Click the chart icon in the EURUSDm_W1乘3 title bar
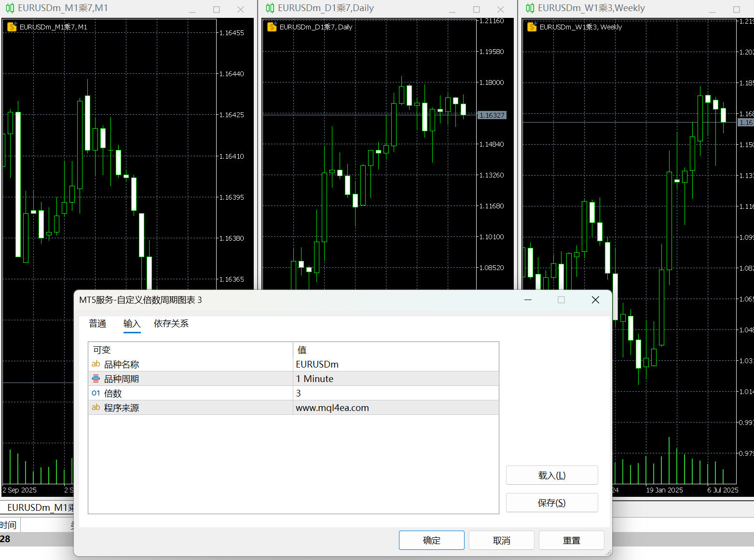The width and height of the screenshot is (754, 560). pyautogui.click(x=530, y=8)
